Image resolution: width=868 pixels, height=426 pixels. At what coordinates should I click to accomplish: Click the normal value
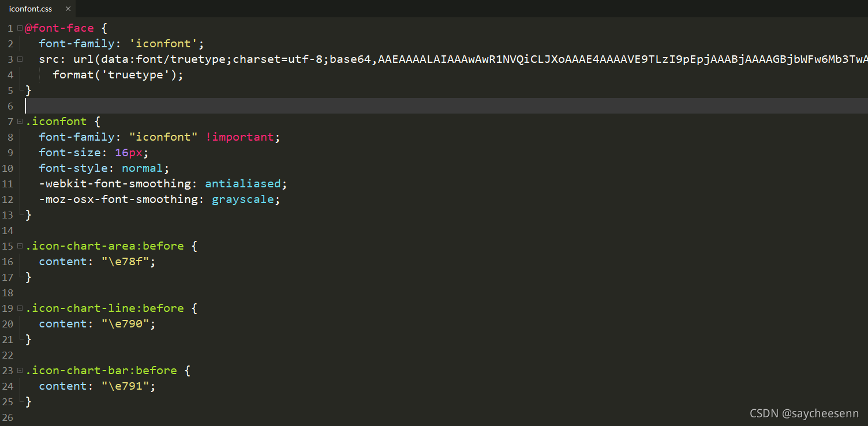143,168
